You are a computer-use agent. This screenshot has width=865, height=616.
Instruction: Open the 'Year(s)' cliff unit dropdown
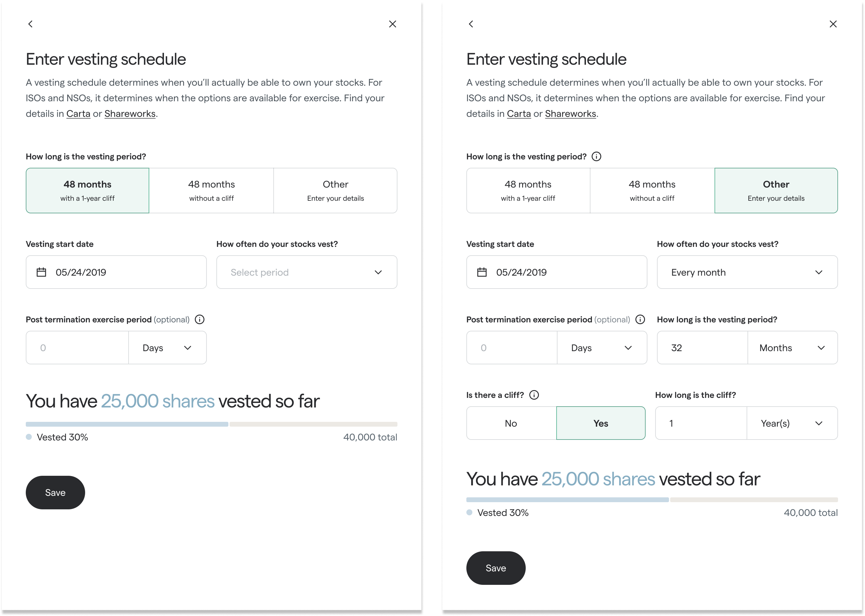[x=792, y=423]
